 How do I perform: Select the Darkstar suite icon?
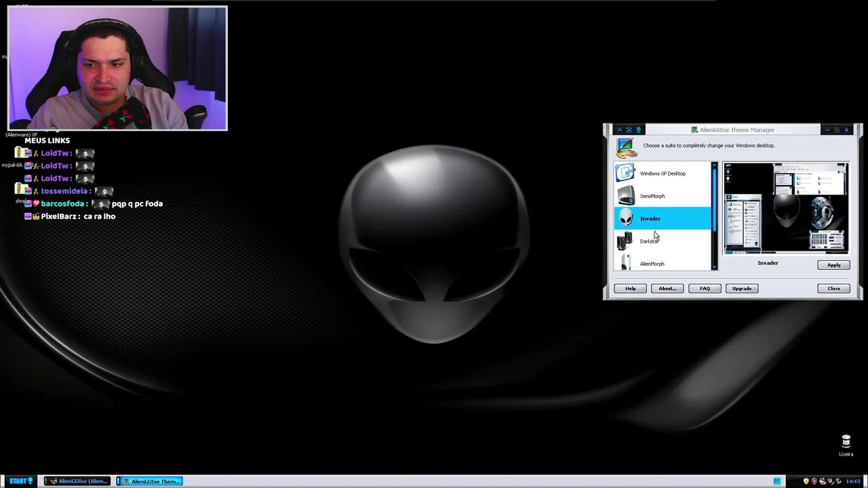[x=625, y=241]
